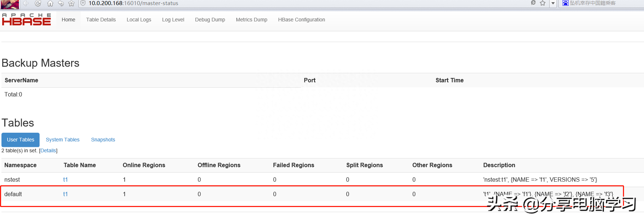This screenshot has width=644, height=219.
Task: Open the HBase Configuration page
Action: [301, 20]
